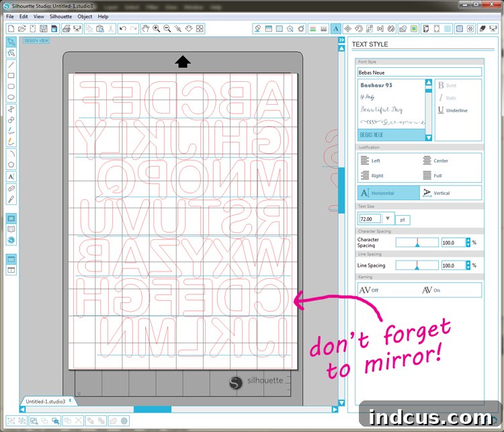Select Vertical text direction
Image resolution: width=504 pixels, height=432 pixels.
tap(451, 193)
